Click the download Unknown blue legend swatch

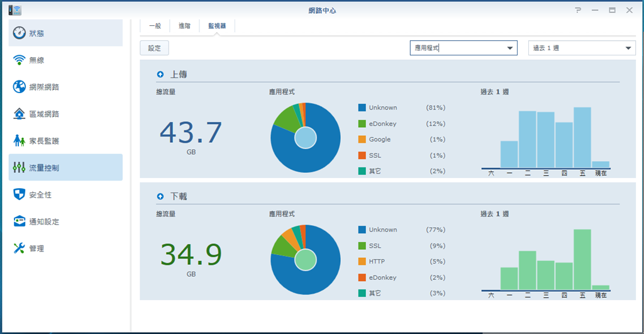point(362,230)
